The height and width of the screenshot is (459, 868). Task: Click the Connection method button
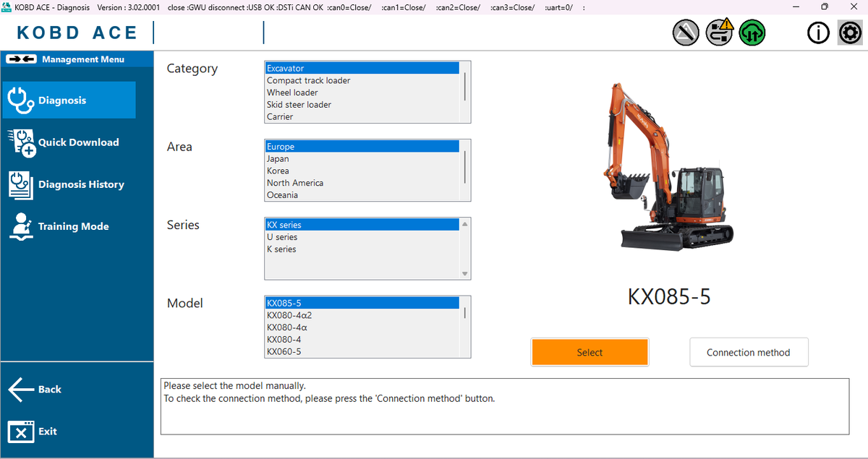point(749,352)
